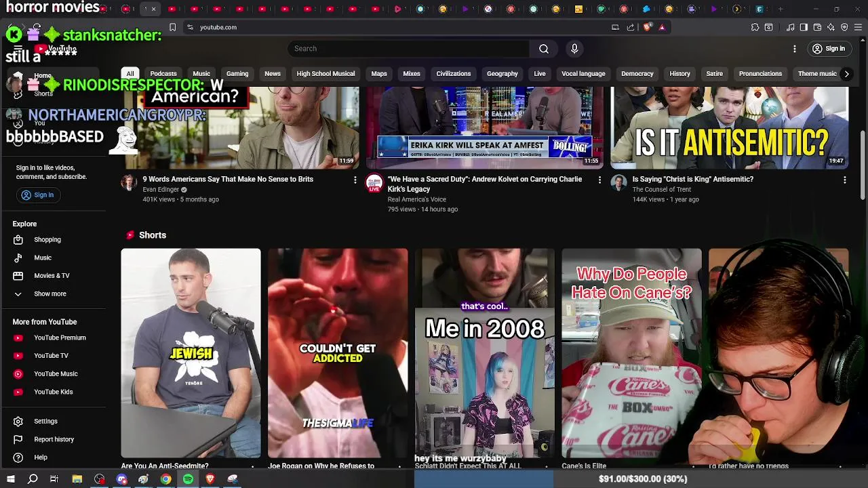Toggle the browser sidebar panel icon

click(x=804, y=27)
